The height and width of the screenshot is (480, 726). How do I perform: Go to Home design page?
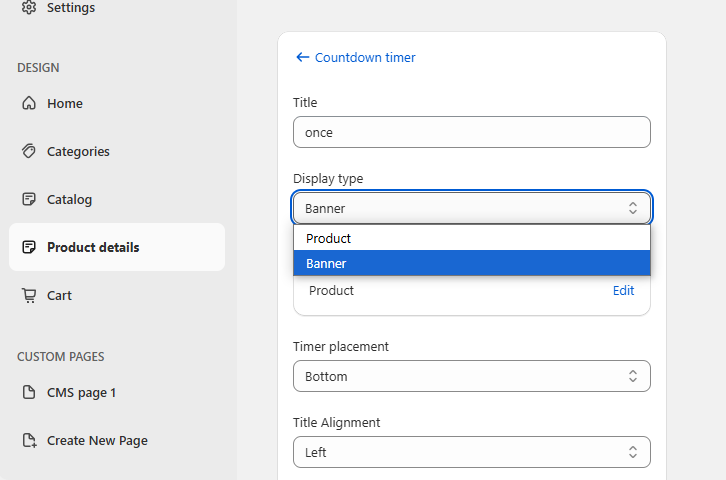(65, 103)
